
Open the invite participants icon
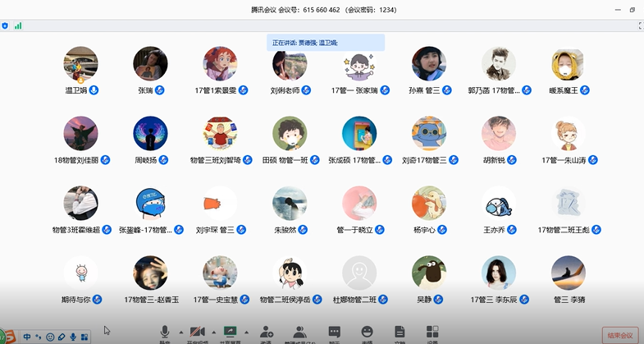[x=267, y=332]
